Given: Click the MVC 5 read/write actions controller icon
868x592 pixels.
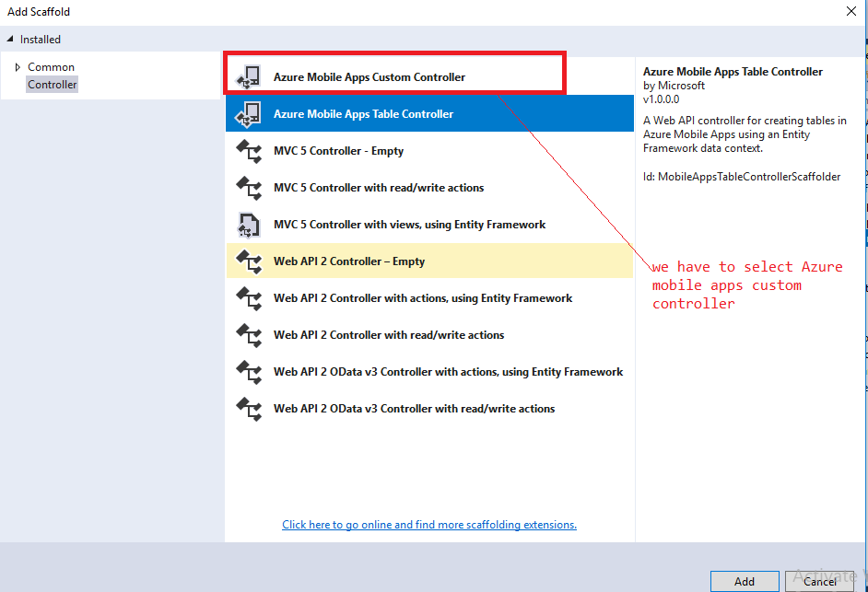Looking at the screenshot, I should [x=249, y=188].
